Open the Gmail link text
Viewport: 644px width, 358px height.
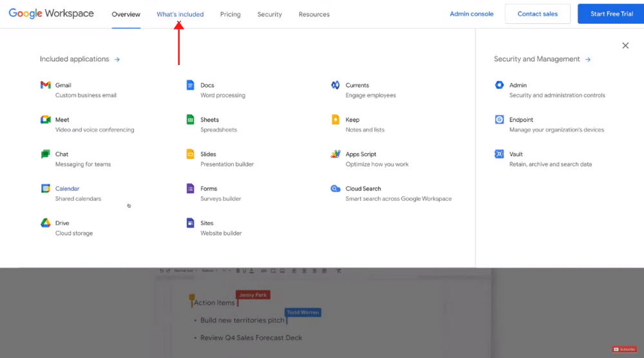tap(63, 85)
